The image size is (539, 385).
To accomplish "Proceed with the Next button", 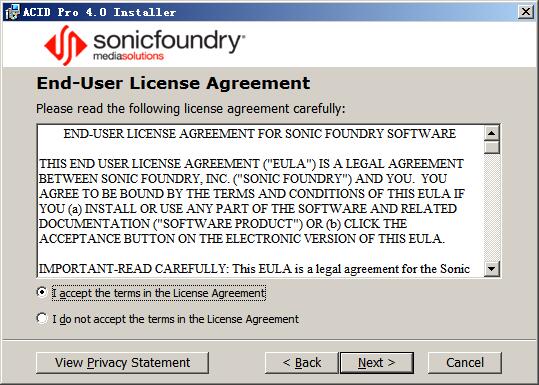I will [x=377, y=363].
